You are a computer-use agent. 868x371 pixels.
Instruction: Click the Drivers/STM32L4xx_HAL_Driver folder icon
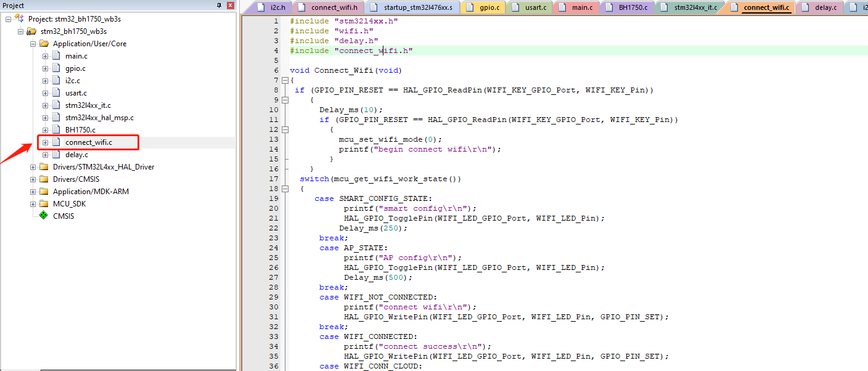point(44,167)
